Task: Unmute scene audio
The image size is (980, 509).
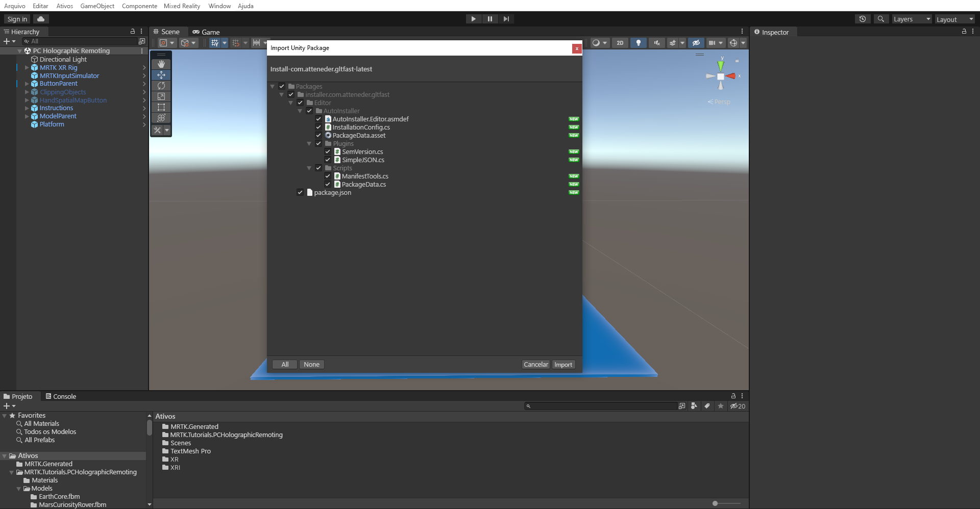Action: pyautogui.click(x=657, y=43)
